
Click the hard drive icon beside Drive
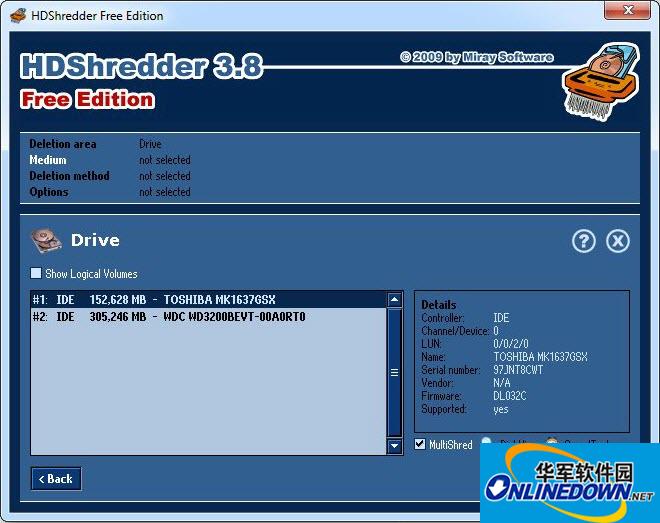click(46, 241)
